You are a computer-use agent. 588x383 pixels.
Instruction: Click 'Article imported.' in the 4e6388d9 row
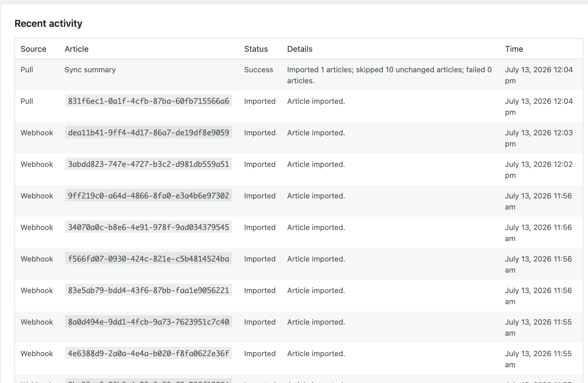pyautogui.click(x=316, y=354)
